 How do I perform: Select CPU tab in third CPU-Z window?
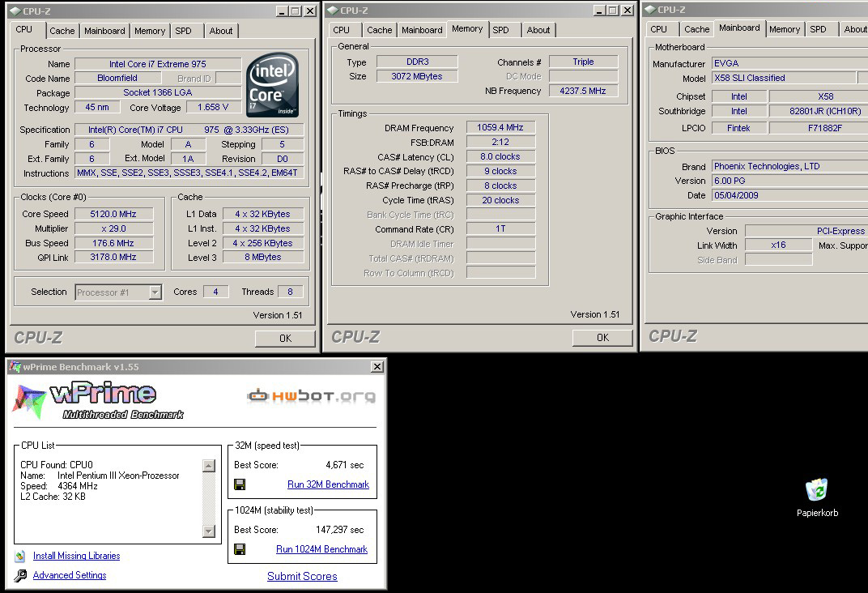pos(659,29)
